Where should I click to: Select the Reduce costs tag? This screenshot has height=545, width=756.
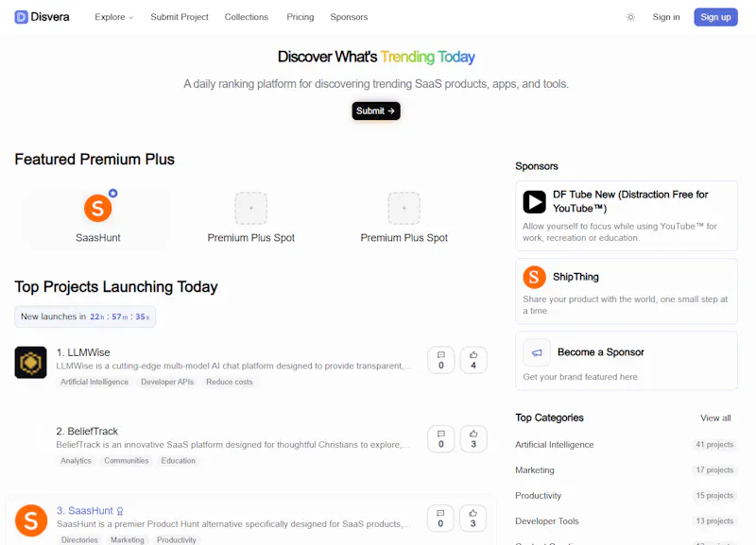point(230,382)
